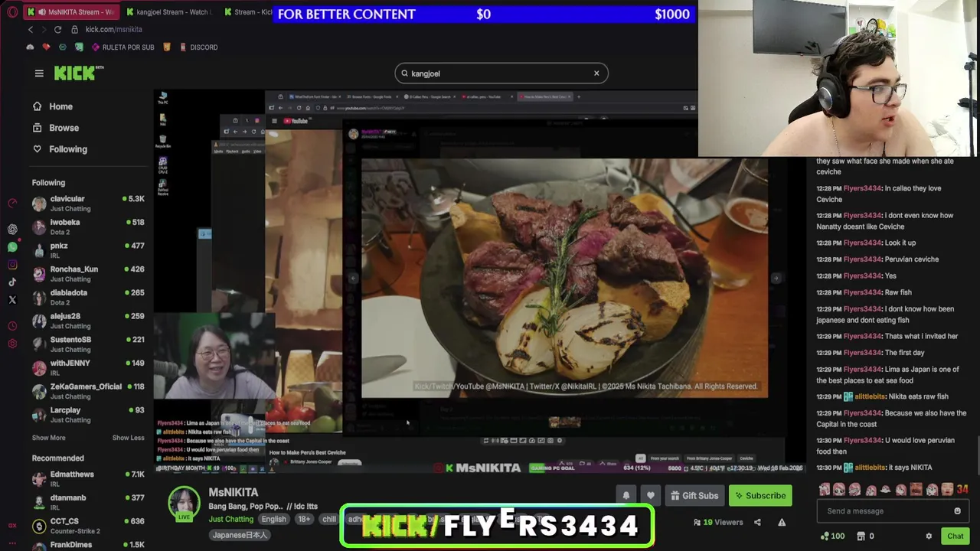Viewport: 980px width, 551px height.
Task: Open chat settings gear
Action: coord(929,536)
